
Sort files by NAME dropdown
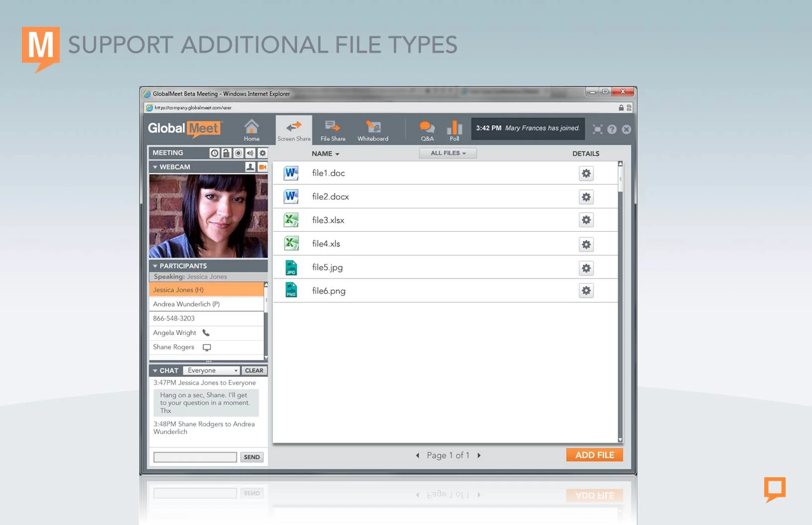(325, 154)
